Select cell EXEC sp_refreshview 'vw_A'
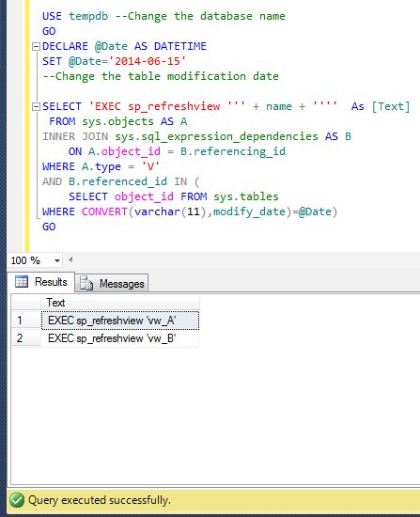The image size is (420, 517). click(120, 321)
